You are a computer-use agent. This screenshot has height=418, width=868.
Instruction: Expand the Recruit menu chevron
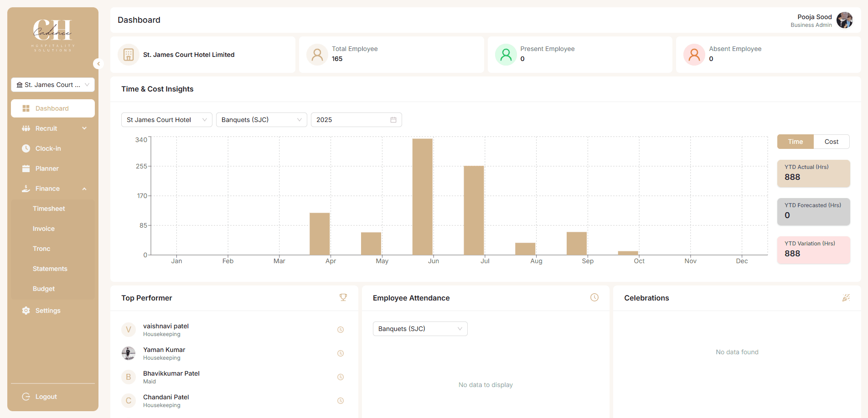point(84,128)
